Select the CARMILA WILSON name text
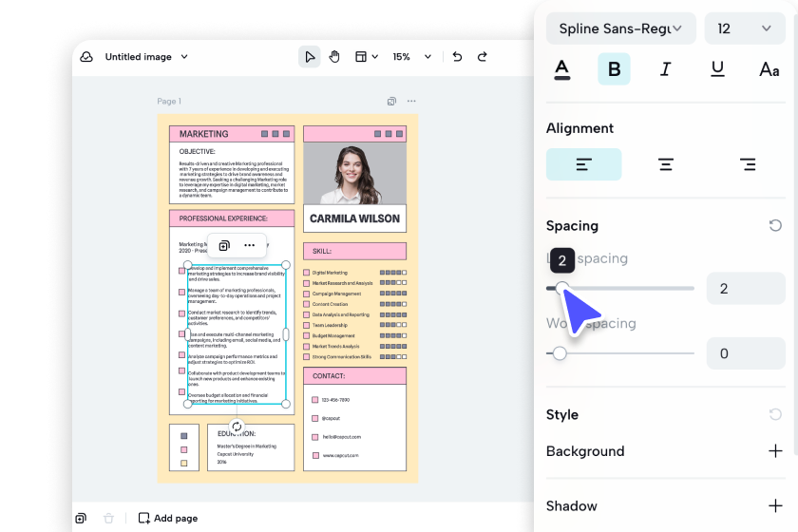This screenshot has height=532, width=798. 354,218
